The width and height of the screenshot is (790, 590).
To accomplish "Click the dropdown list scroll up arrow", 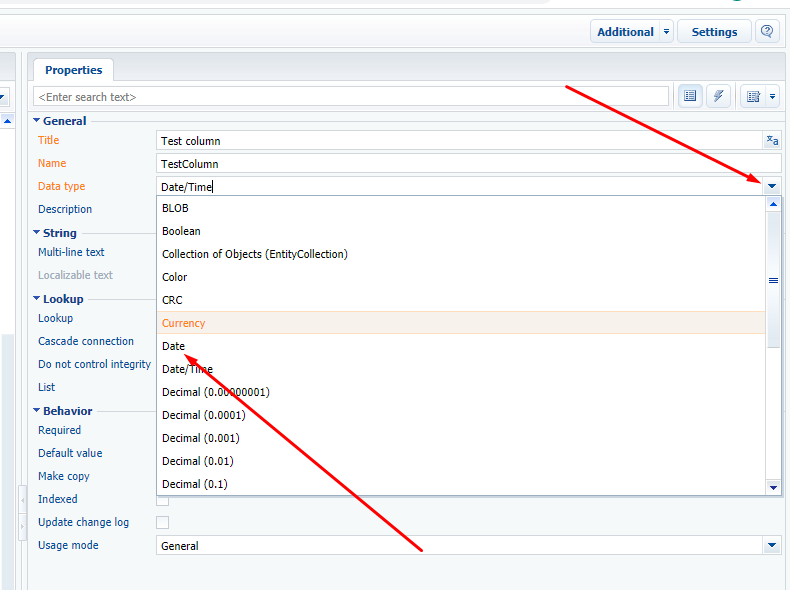I will pyautogui.click(x=773, y=204).
